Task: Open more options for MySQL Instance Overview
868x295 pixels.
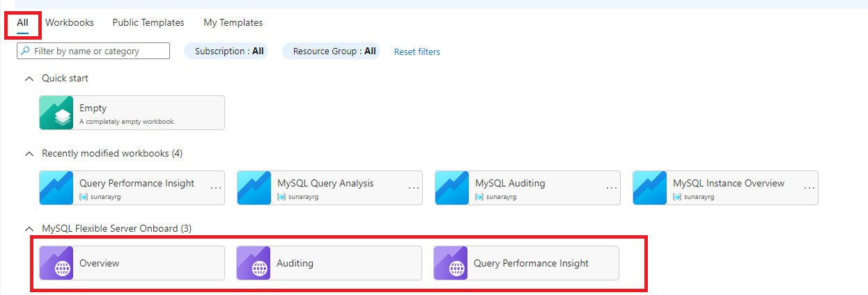Action: pos(809,188)
